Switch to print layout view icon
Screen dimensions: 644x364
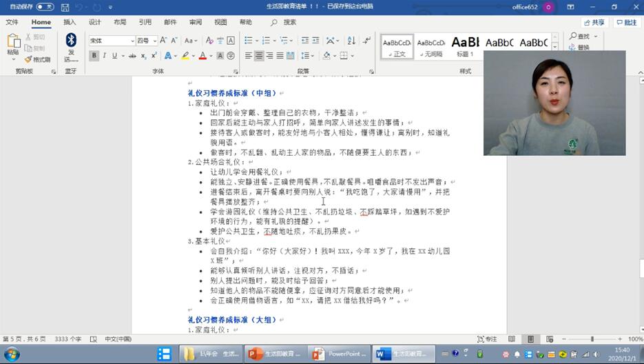coord(530,339)
